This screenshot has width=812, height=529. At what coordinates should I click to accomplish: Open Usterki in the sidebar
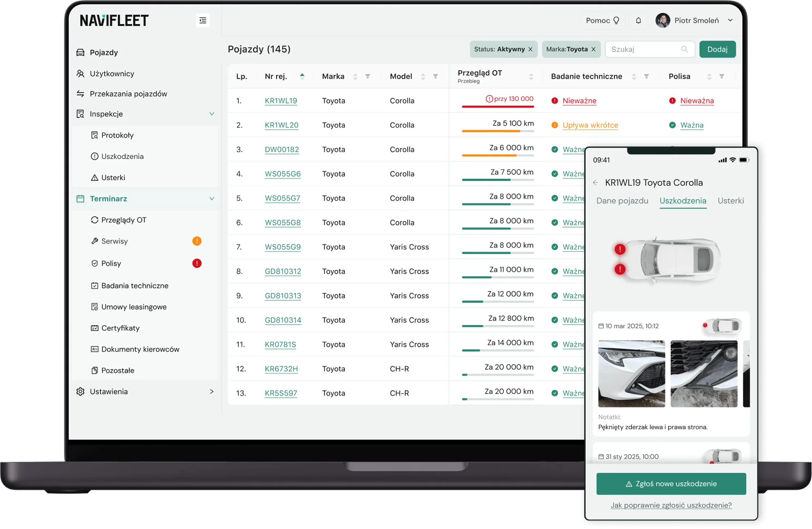[x=108, y=178]
